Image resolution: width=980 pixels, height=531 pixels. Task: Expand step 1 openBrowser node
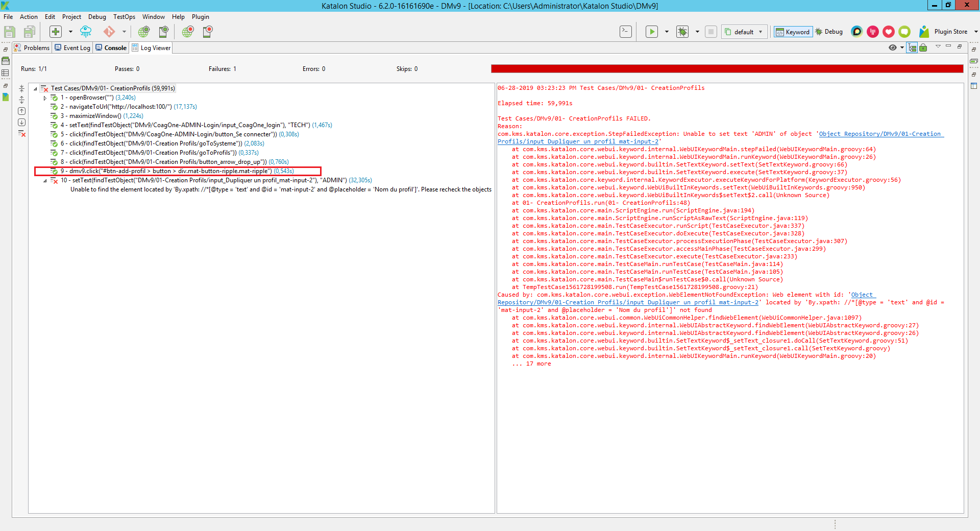[45, 98]
